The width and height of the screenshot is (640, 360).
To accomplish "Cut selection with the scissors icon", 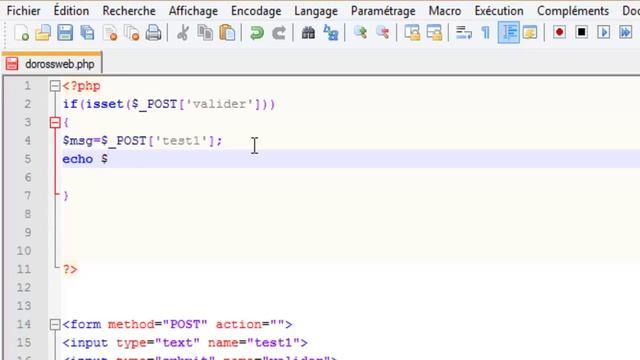I will [x=183, y=33].
